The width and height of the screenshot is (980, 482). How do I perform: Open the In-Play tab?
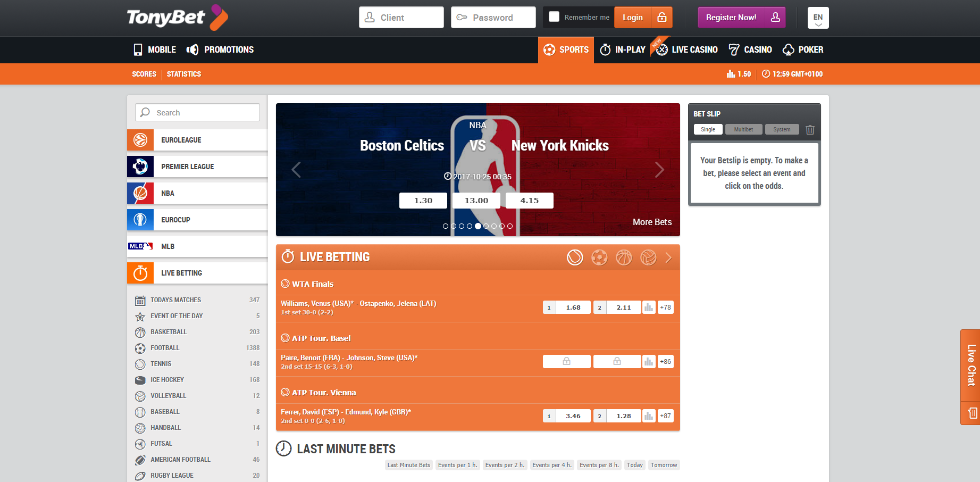623,50
